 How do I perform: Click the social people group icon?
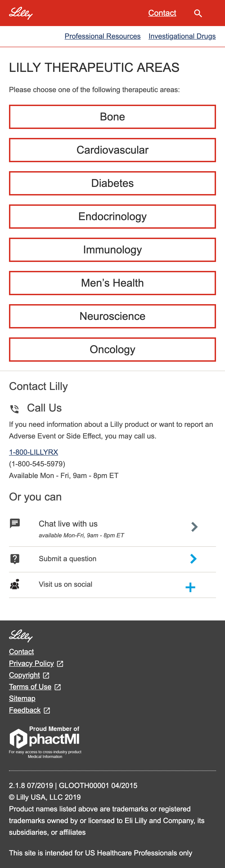coord(15,584)
